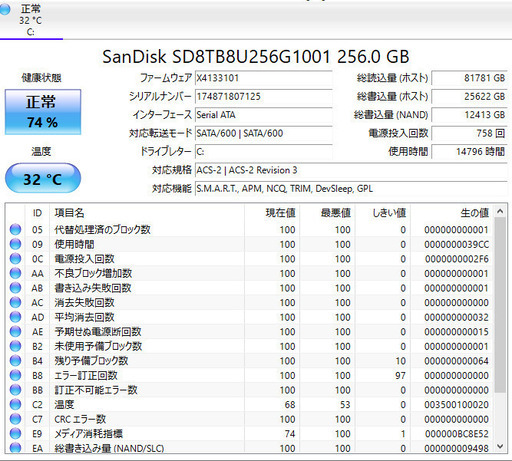Click the vertical scrollbar thumb

pyautogui.click(x=500, y=305)
